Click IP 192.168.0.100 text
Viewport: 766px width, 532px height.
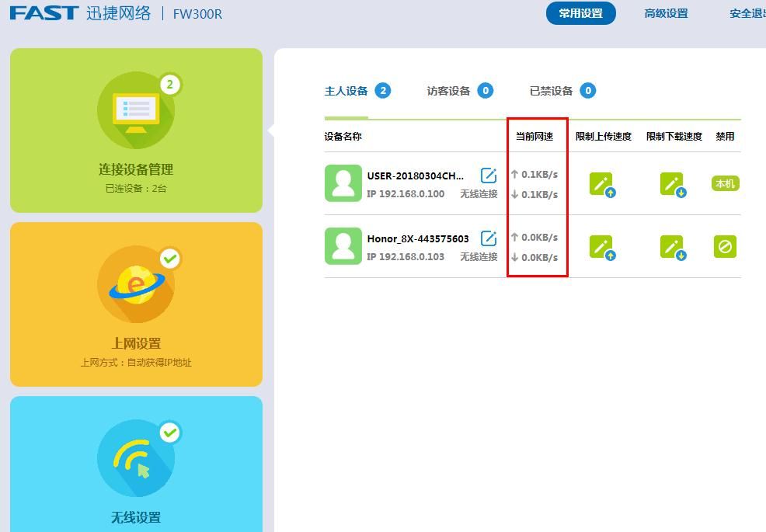406,194
